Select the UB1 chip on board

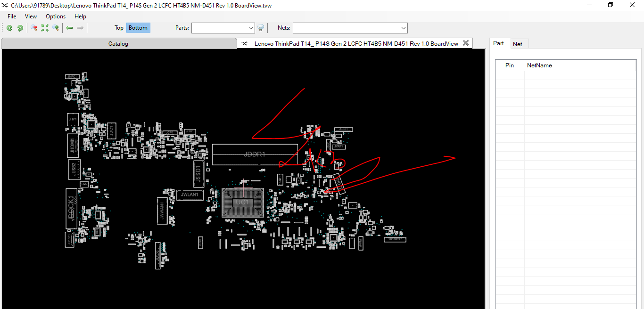tap(281, 179)
